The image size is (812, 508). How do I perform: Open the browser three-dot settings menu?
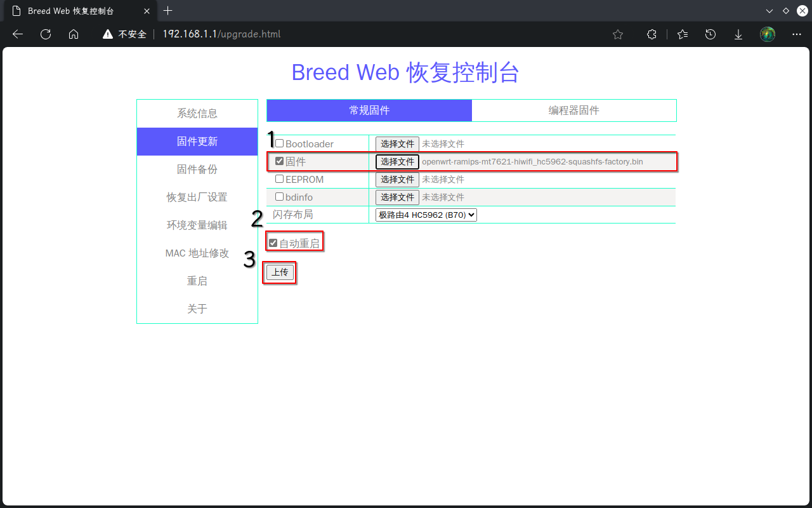[797, 34]
